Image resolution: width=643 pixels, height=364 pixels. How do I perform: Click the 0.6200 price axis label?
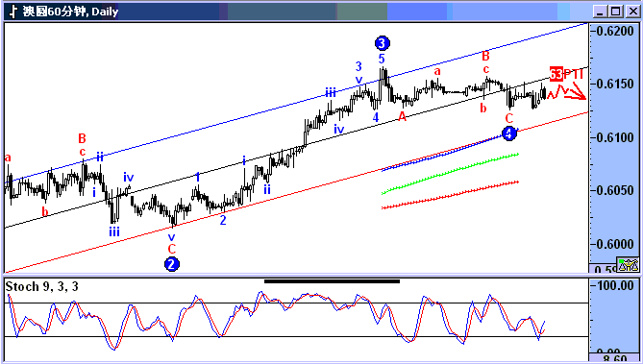point(615,31)
